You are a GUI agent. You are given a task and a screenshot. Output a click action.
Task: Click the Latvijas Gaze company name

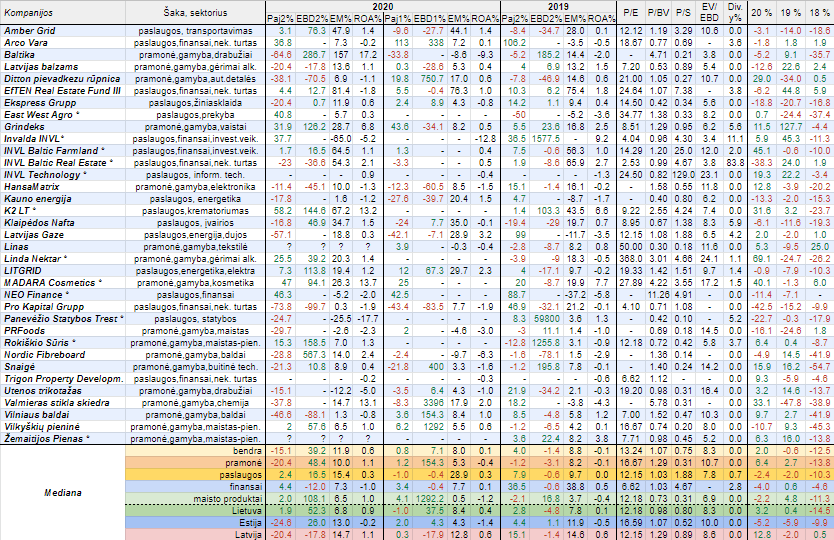[34, 235]
